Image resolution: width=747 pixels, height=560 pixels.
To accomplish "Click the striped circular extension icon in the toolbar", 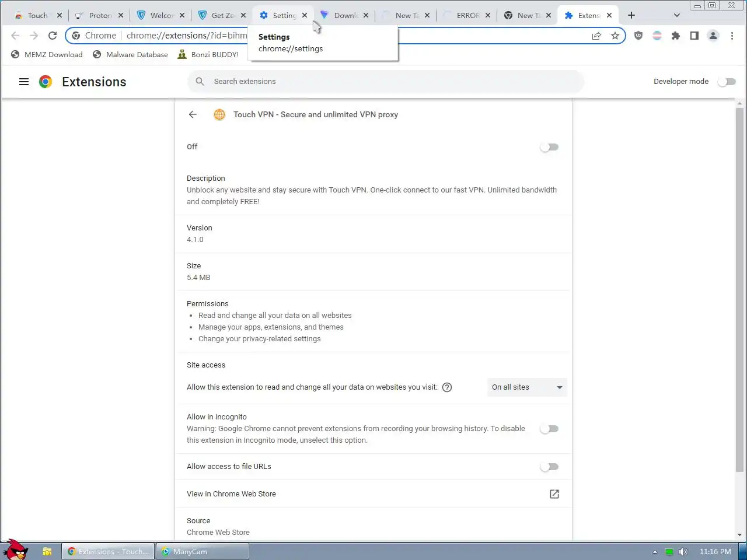I will click(657, 36).
